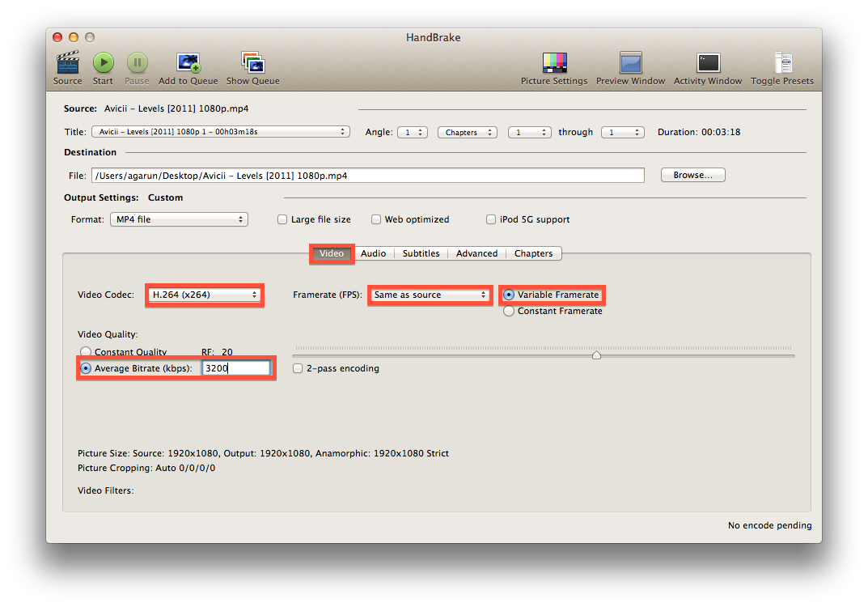This screenshot has height=607, width=868.
Task: Click the 'Custom' output settings label
Action: (x=165, y=197)
